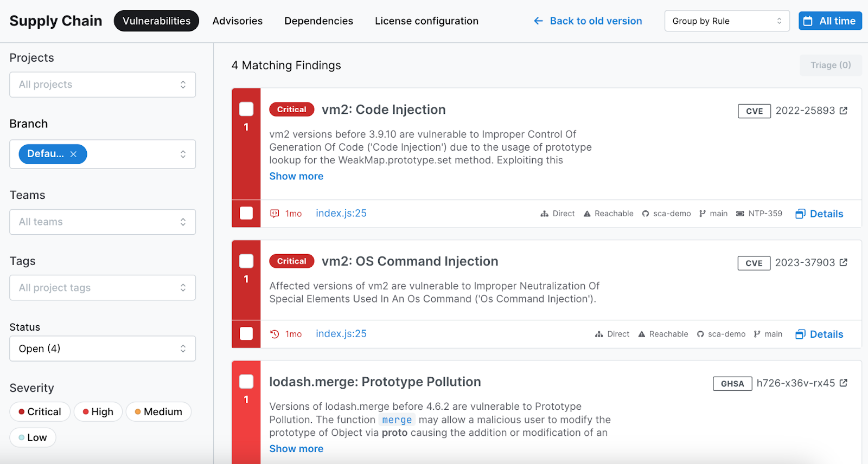Open the Branch filter dropdown

tap(103, 154)
